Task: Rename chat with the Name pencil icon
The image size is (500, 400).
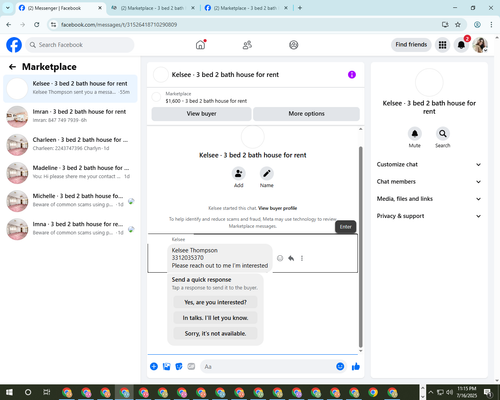Action: [267, 173]
